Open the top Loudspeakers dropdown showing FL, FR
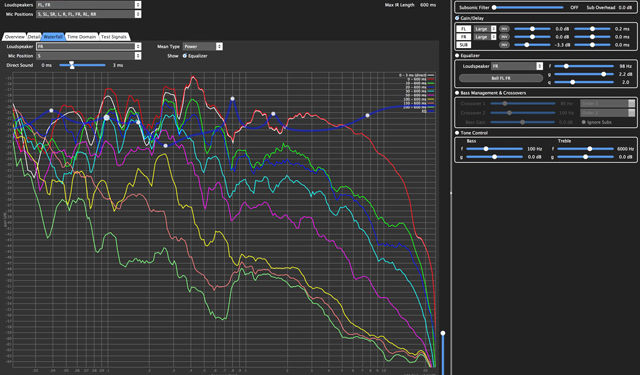 tap(89, 5)
